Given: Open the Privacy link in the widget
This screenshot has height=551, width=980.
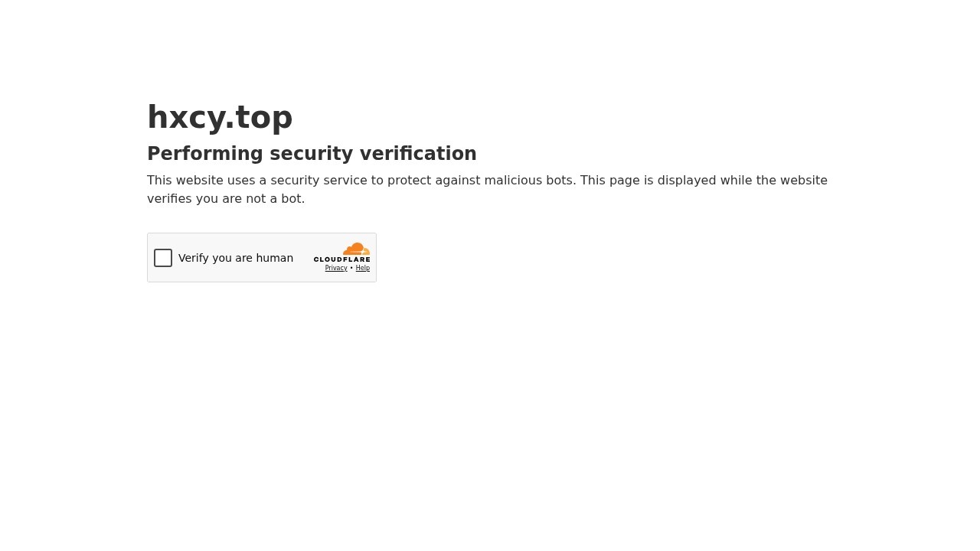Looking at the screenshot, I should 336,268.
